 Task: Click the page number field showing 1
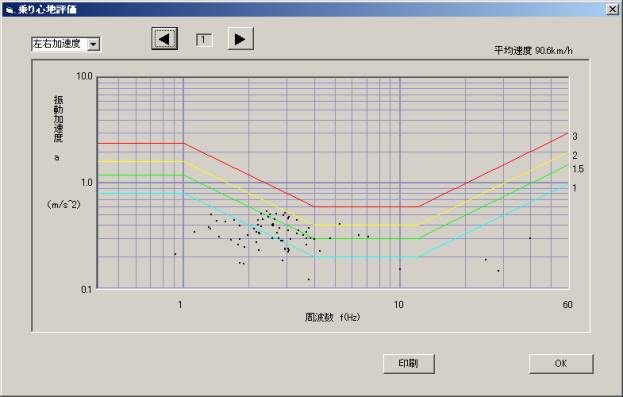click(x=204, y=39)
